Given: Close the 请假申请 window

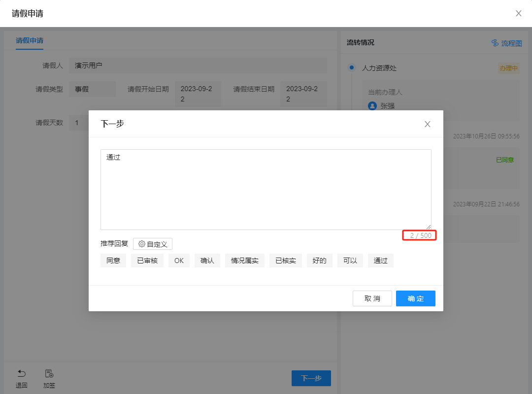Looking at the screenshot, I should (x=518, y=13).
